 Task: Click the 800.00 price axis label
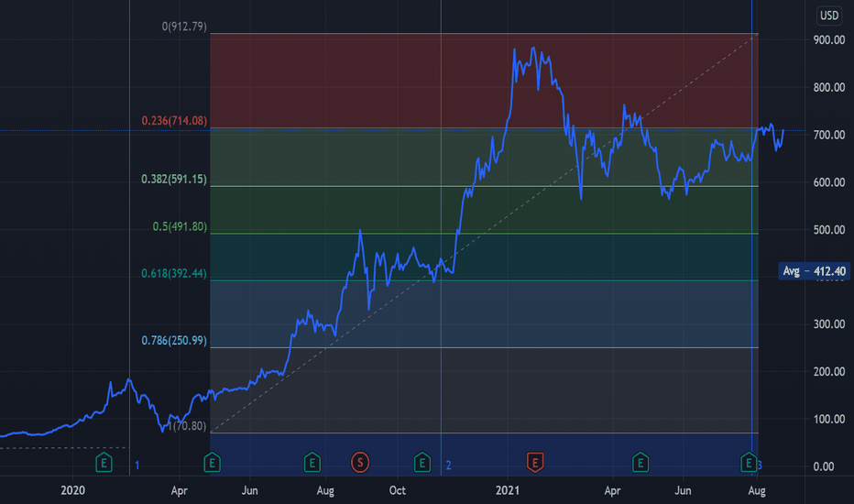click(829, 87)
